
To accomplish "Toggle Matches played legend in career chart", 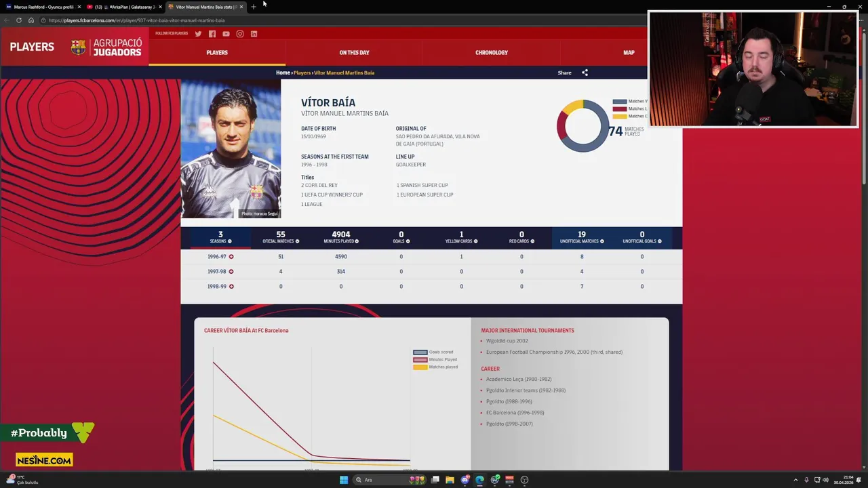I will point(435,367).
